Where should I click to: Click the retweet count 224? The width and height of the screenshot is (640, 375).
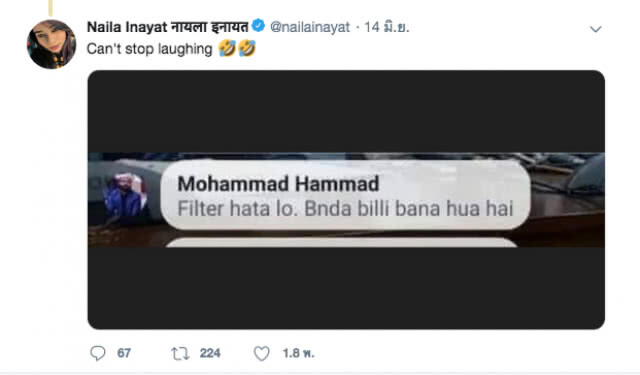[x=210, y=353]
